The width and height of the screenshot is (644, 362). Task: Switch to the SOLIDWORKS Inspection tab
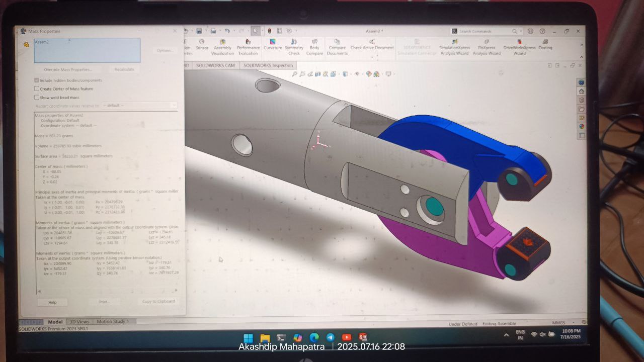(x=268, y=65)
